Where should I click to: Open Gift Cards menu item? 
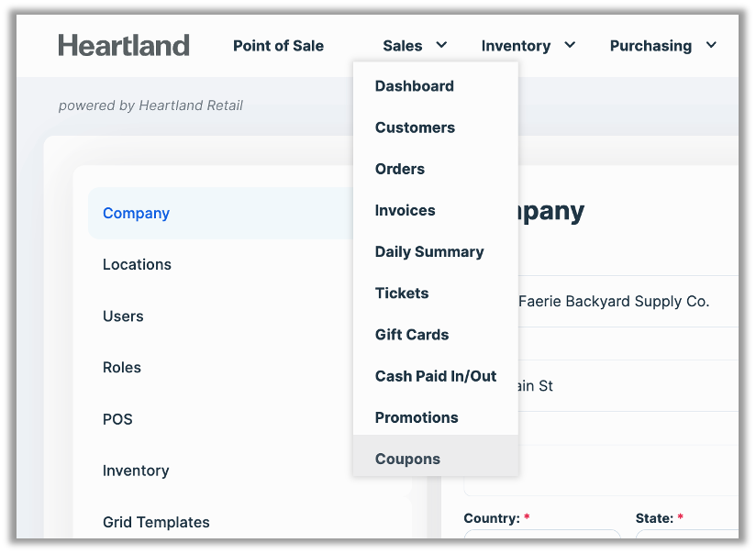coord(412,335)
